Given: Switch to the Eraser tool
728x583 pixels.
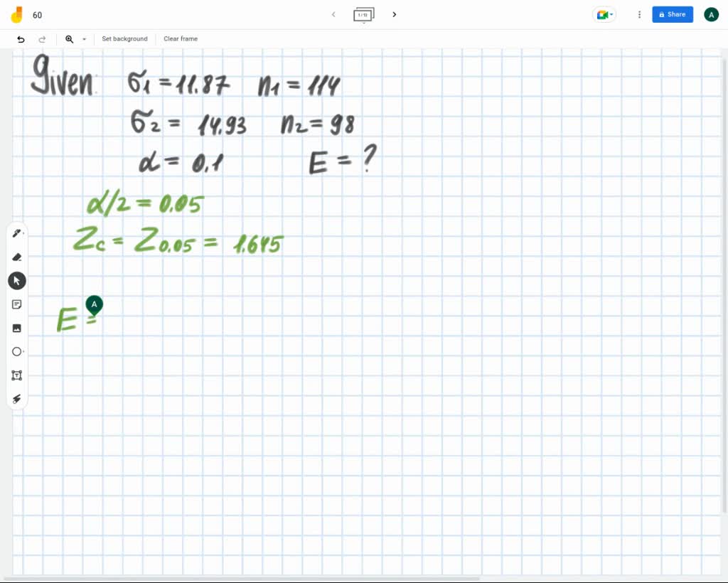Looking at the screenshot, I should pos(16,257).
